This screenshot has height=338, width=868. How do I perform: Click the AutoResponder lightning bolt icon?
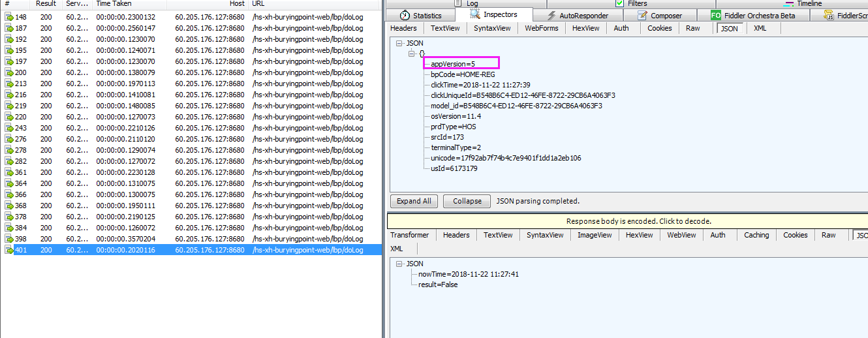pos(550,15)
